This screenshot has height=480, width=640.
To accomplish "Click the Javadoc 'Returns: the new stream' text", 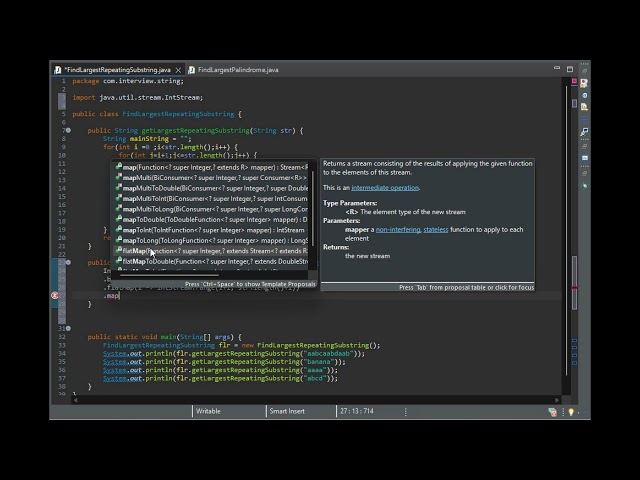I will coord(357,251).
